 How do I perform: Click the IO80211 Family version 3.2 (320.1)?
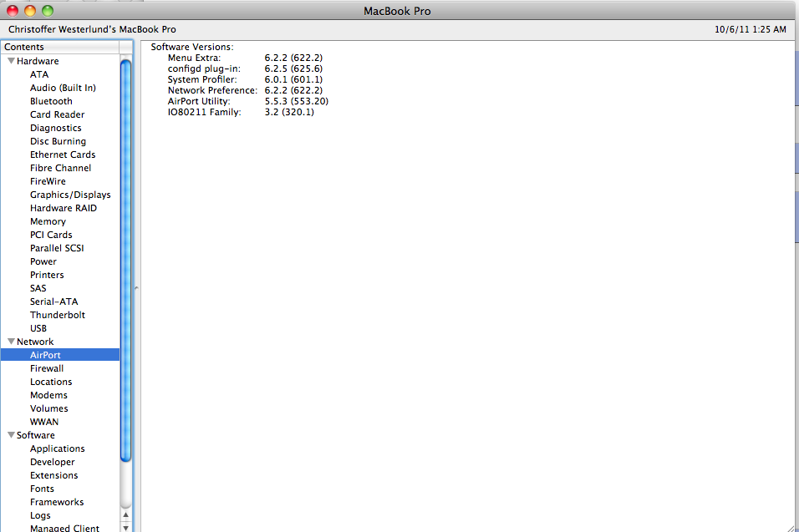click(x=289, y=112)
